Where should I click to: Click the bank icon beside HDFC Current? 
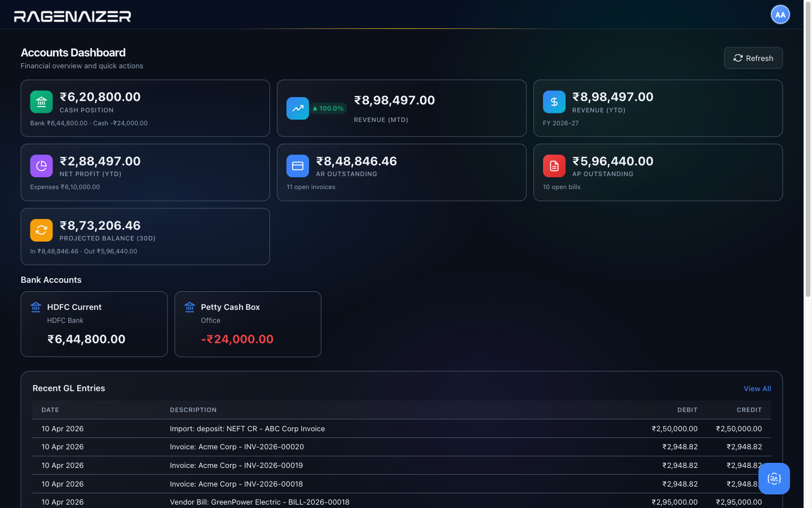[36, 307]
